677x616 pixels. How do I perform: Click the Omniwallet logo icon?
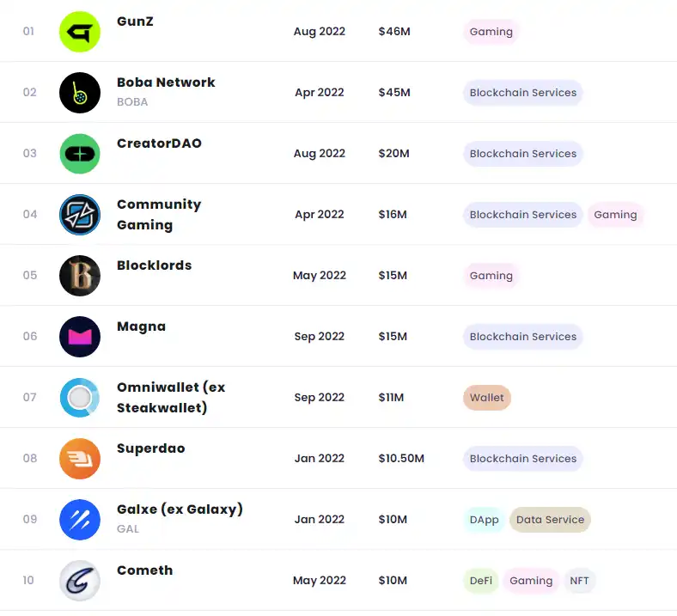coord(80,398)
